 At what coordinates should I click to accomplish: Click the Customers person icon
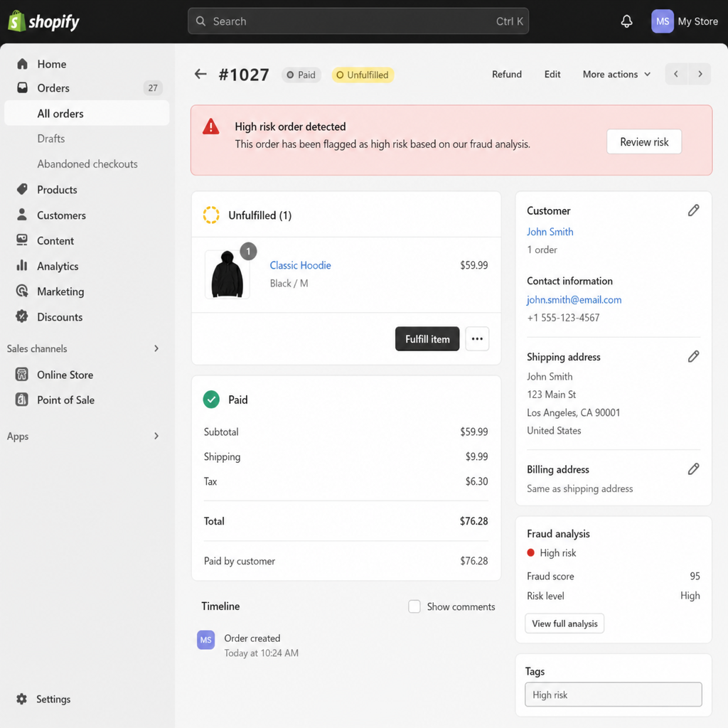[22, 215]
